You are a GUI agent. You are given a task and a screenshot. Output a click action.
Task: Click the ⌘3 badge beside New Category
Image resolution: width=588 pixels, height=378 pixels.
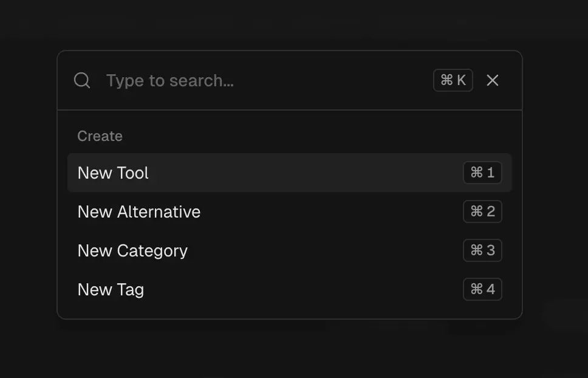[x=482, y=250]
